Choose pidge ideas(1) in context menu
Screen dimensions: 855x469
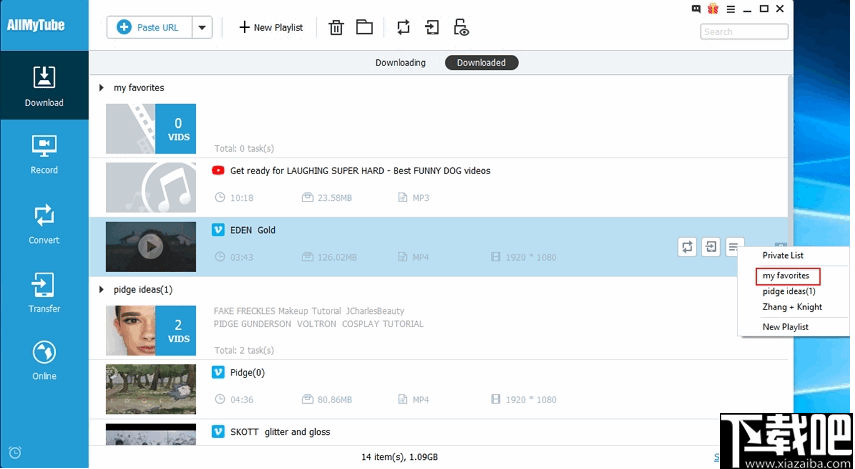[x=788, y=291]
